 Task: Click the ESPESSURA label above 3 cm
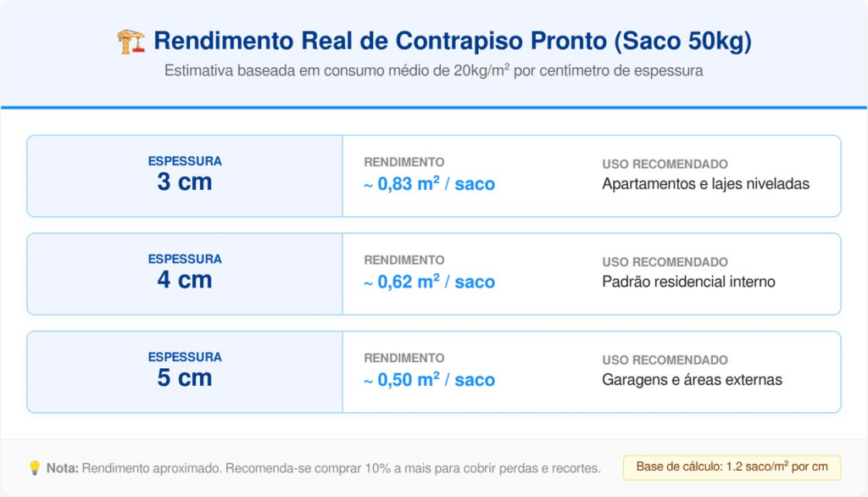click(x=185, y=161)
